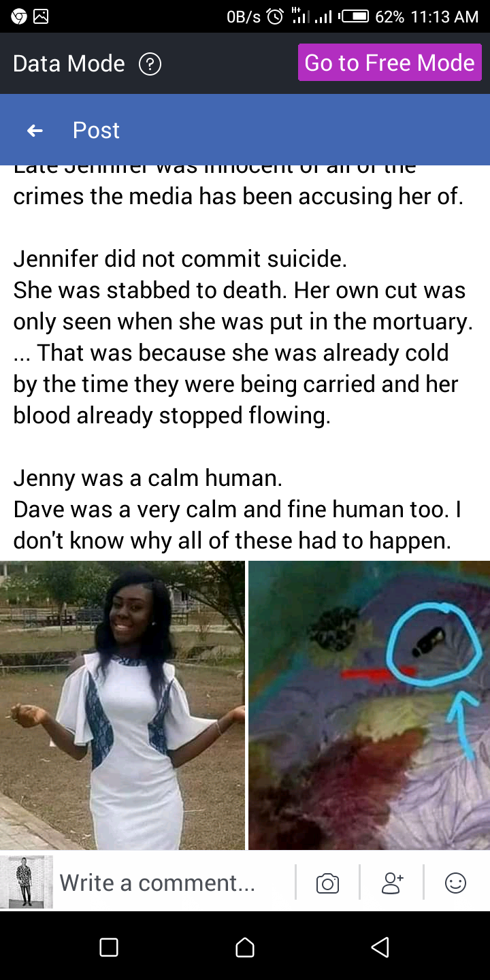Open the photo of woman in white dress
The height and width of the screenshot is (980, 490).
point(122,705)
